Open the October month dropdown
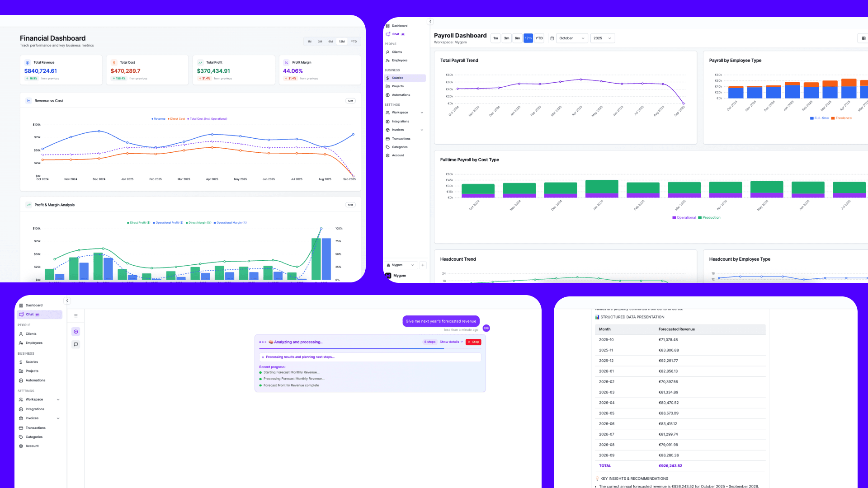This screenshot has width=868, height=488. point(571,38)
